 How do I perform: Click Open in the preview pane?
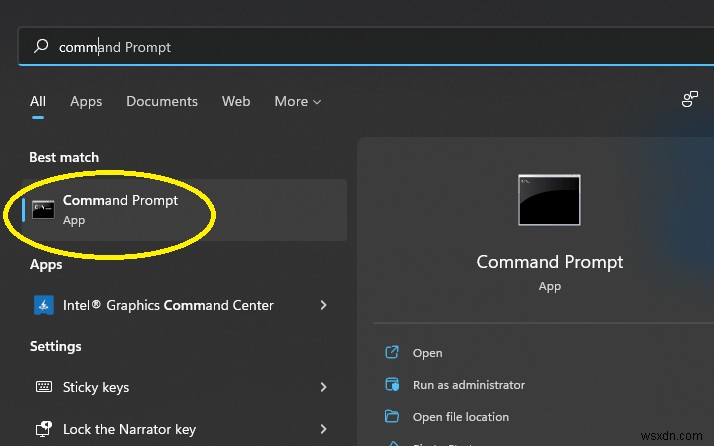click(427, 353)
